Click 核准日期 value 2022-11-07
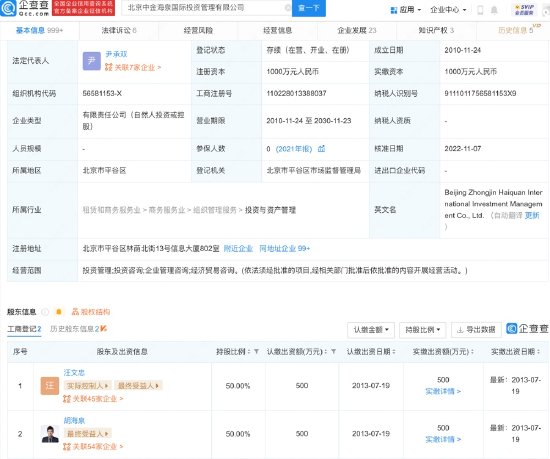This screenshot has width=550, height=459. (x=462, y=149)
